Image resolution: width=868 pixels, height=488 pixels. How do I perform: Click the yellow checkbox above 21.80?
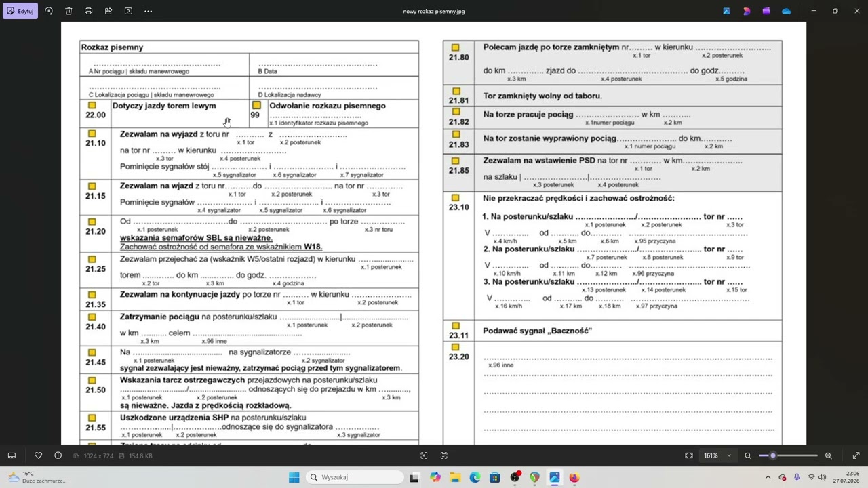tap(456, 47)
